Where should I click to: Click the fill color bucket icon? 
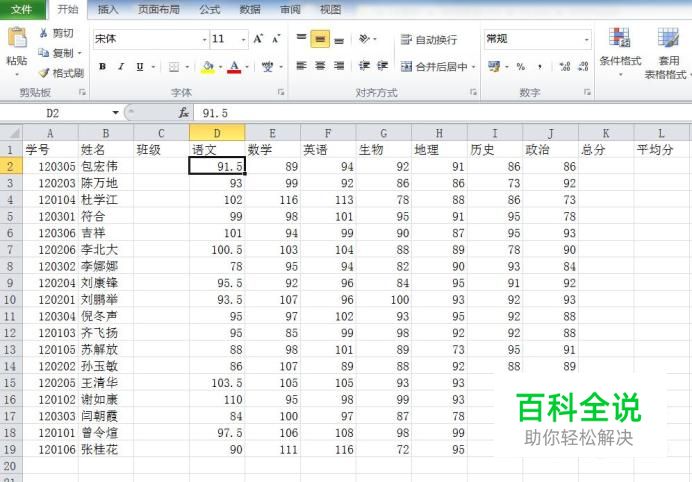[x=207, y=67]
